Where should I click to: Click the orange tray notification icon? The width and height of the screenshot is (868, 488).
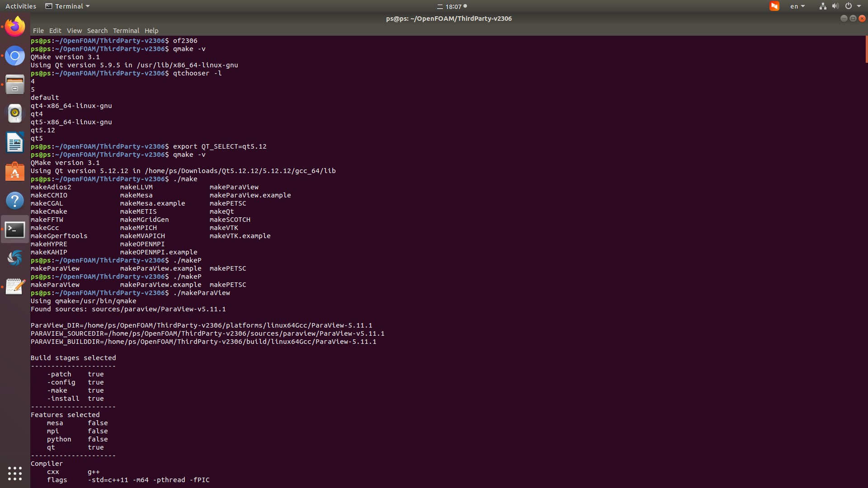coord(774,6)
